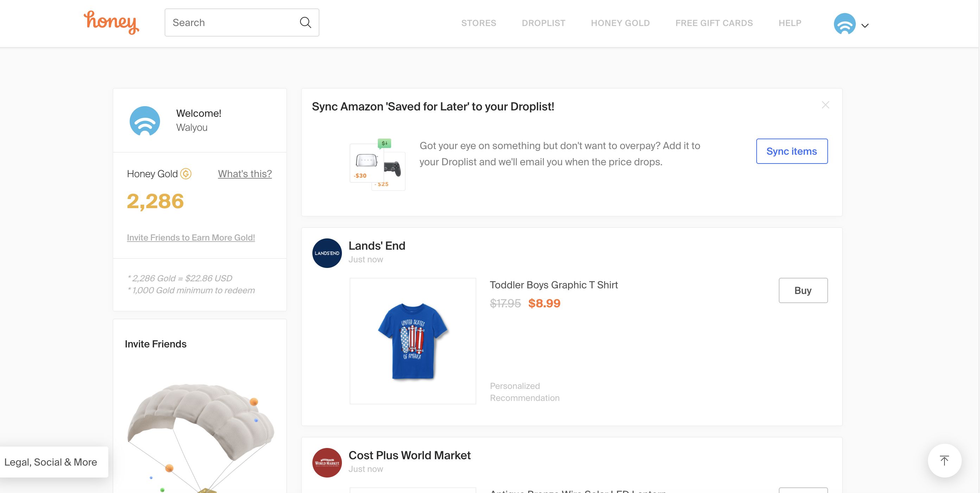Click the scroll-to-top arrow button
Image resolution: width=980 pixels, height=493 pixels.
click(x=944, y=461)
